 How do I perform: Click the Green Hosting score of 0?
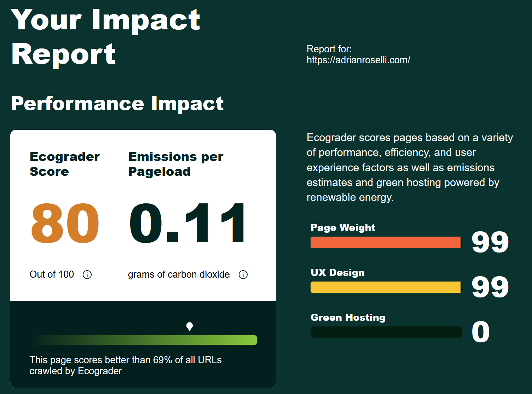(481, 332)
